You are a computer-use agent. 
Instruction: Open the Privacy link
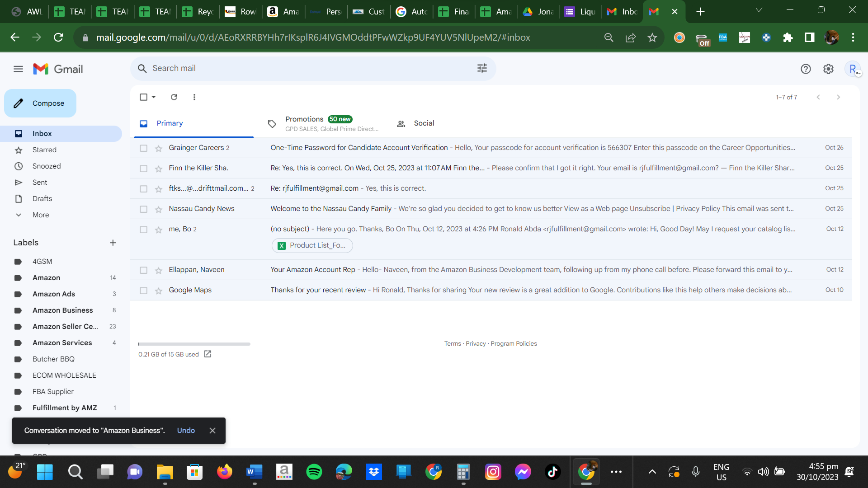pyautogui.click(x=476, y=344)
